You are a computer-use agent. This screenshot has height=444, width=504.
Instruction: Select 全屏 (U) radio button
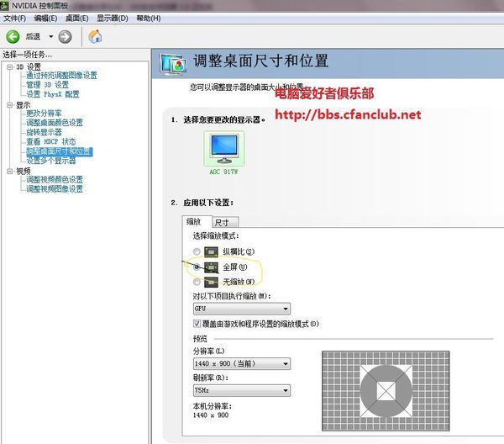pos(197,267)
